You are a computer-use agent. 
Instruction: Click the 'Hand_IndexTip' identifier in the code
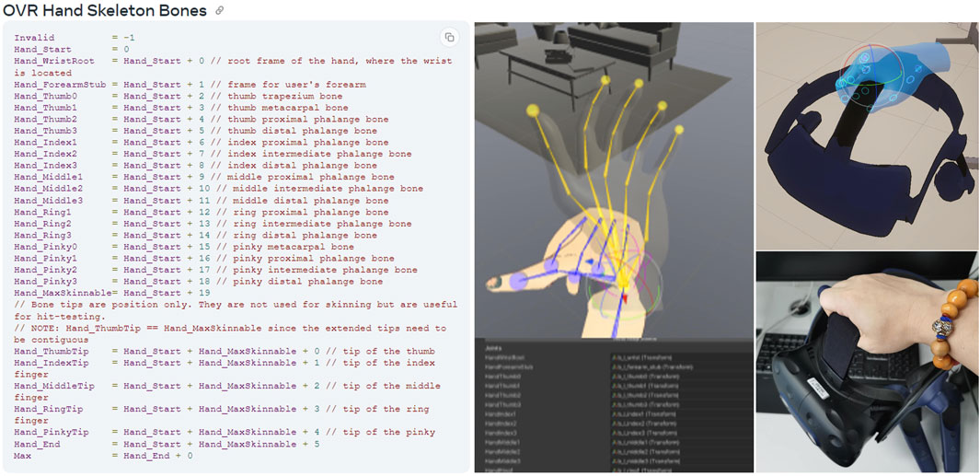52,363
